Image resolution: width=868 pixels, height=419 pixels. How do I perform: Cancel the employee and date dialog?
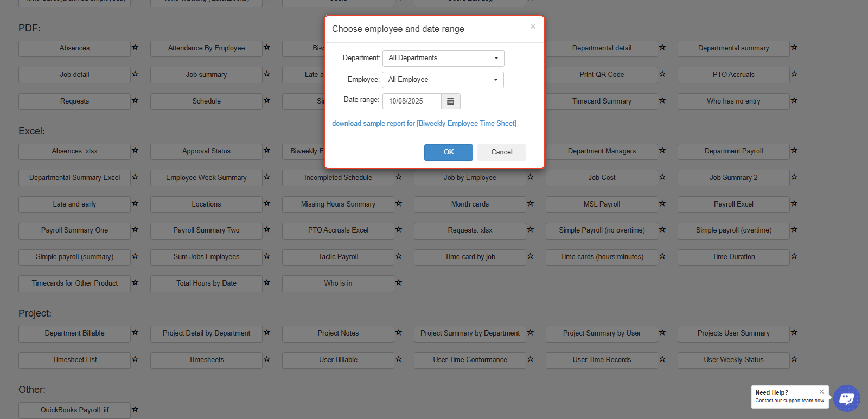(501, 152)
